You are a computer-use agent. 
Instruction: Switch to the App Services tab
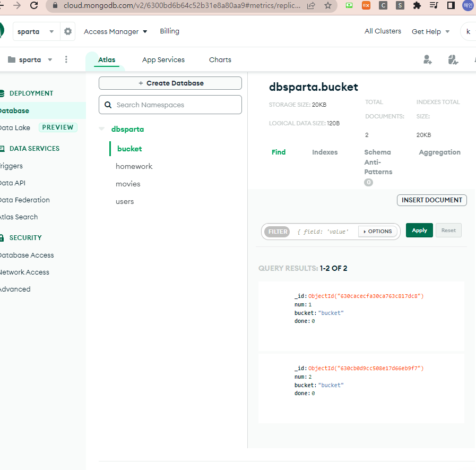tap(163, 60)
